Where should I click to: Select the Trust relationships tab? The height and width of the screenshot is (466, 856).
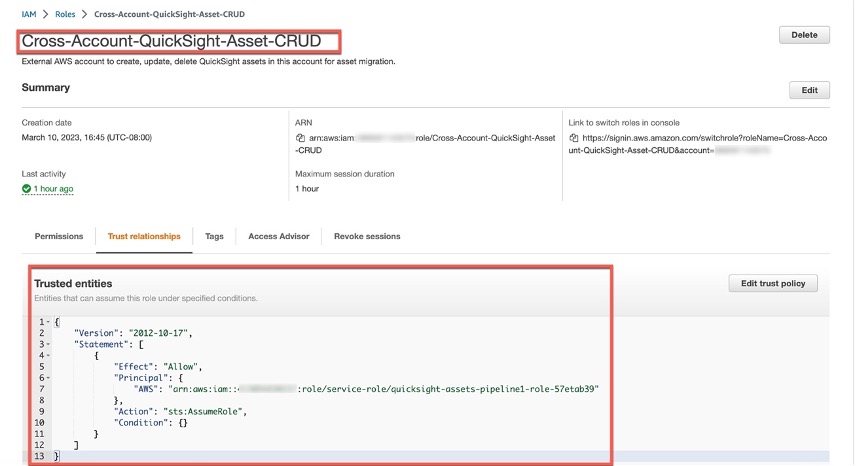pos(144,236)
